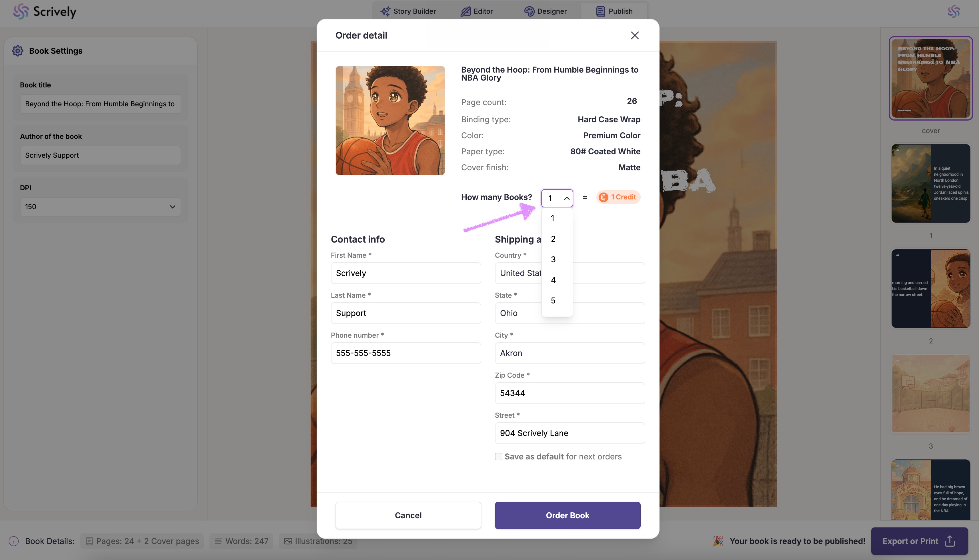
Task: Click the Publish book icon
Action: pyautogui.click(x=600, y=11)
